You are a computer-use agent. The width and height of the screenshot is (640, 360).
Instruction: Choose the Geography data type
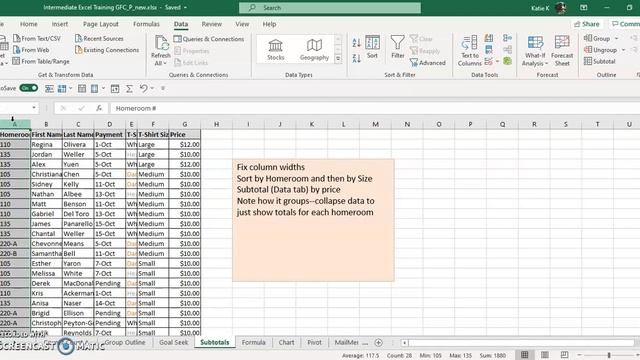314,50
